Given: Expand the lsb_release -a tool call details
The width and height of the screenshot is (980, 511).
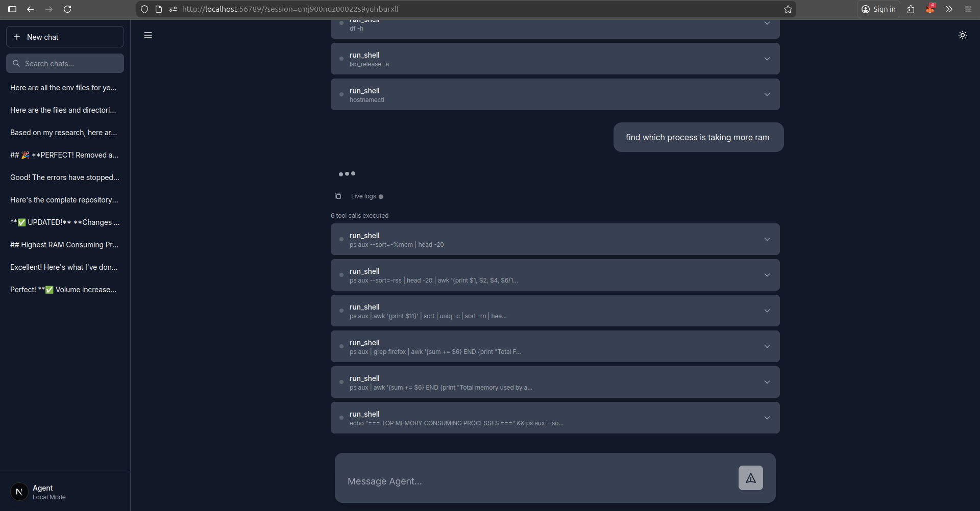Looking at the screenshot, I should (767, 59).
